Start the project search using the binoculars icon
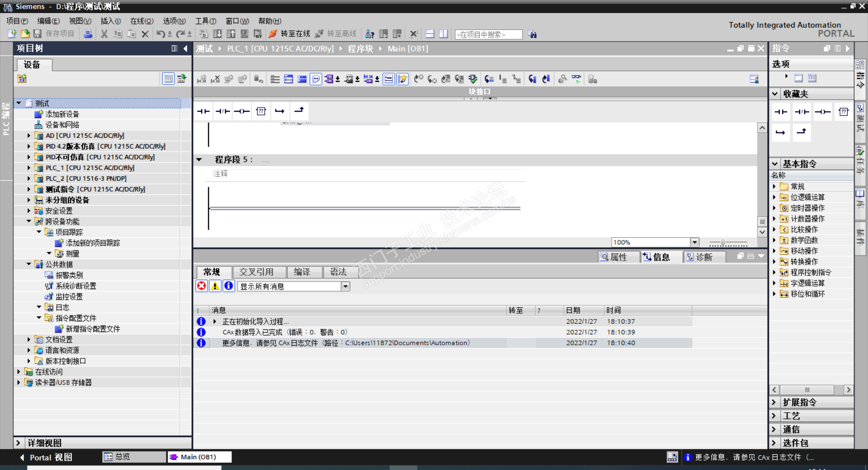Screen dimensions: 868x470 (533, 34)
